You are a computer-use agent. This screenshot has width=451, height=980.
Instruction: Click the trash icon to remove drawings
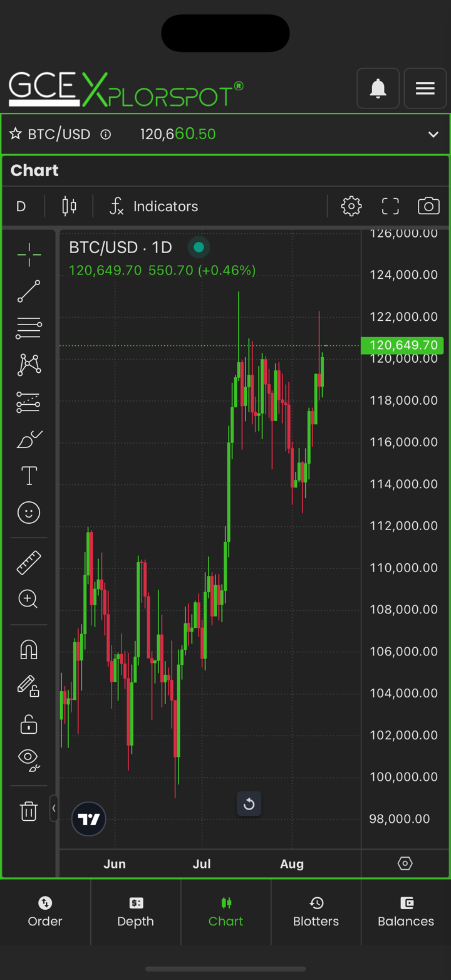(x=29, y=811)
